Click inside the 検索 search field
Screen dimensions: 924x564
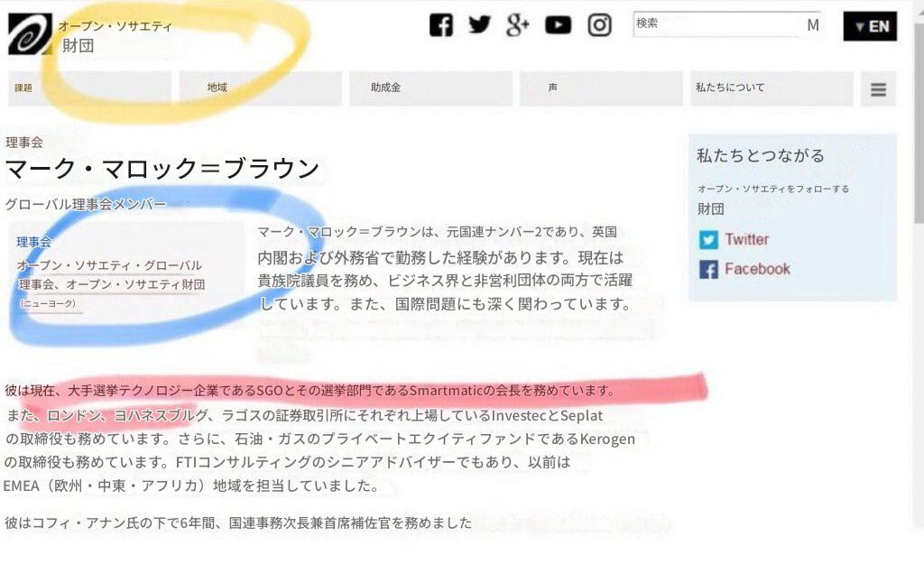pos(716,24)
